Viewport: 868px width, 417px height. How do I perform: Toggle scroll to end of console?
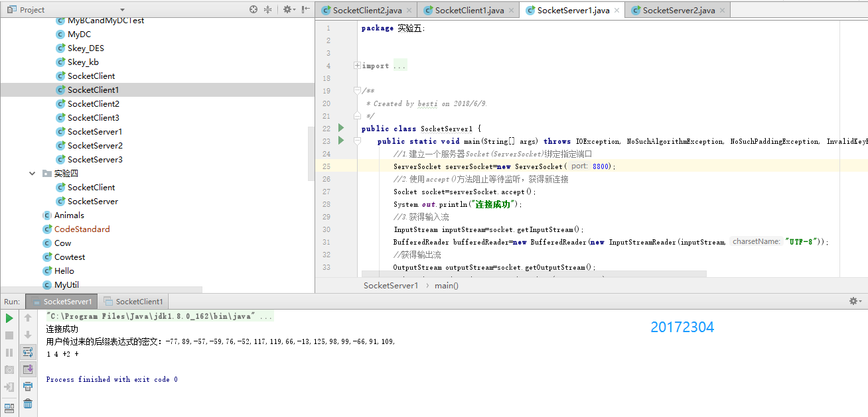pyautogui.click(x=28, y=369)
